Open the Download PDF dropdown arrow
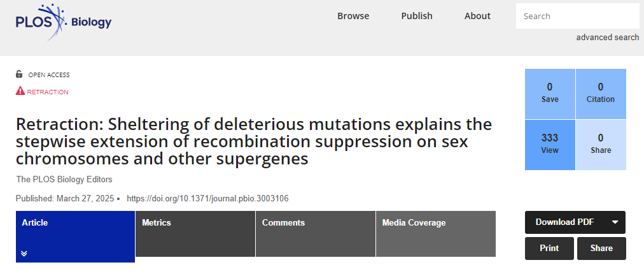The width and height of the screenshot is (644, 274). pyautogui.click(x=615, y=222)
